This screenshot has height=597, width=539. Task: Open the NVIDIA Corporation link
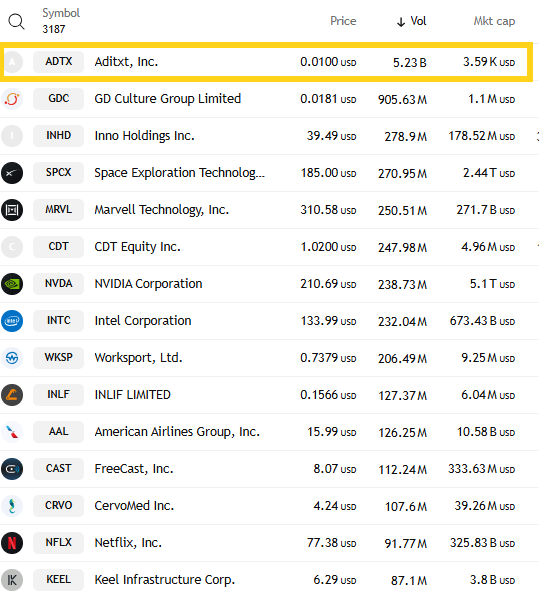tap(148, 284)
